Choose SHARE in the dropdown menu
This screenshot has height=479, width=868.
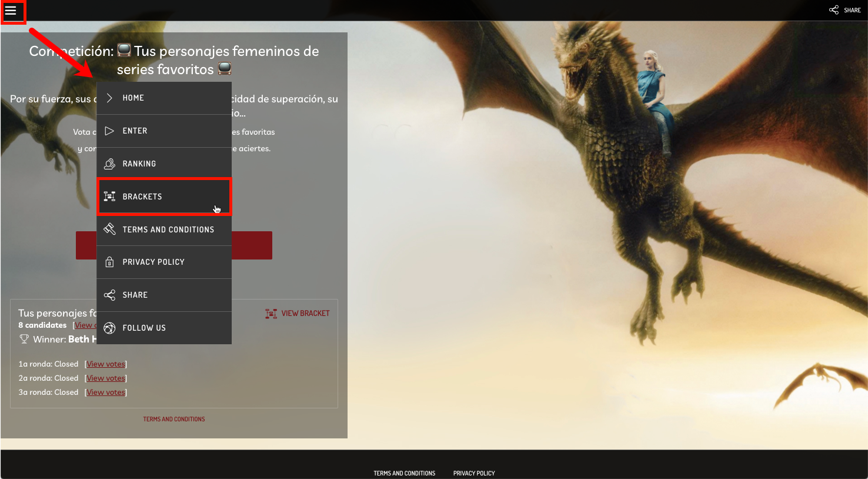[164, 295]
